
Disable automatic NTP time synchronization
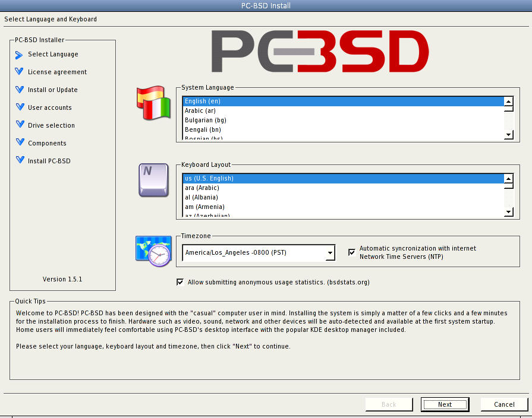pos(351,252)
